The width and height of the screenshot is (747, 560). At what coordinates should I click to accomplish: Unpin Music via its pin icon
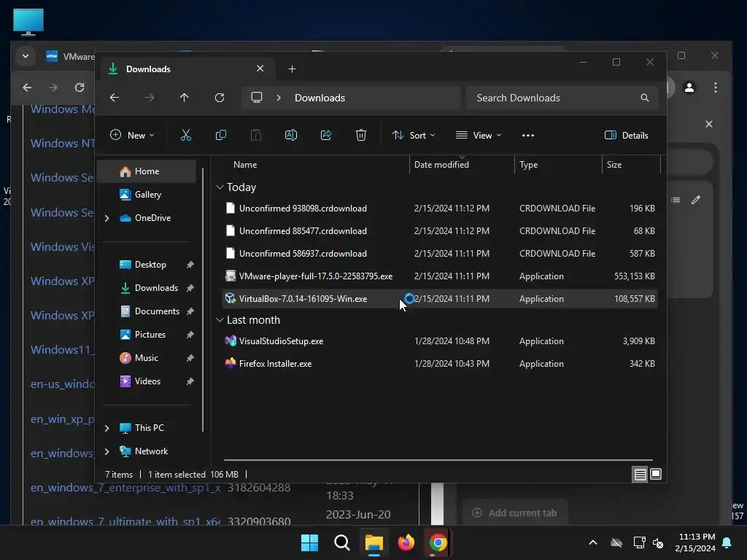[190, 358]
